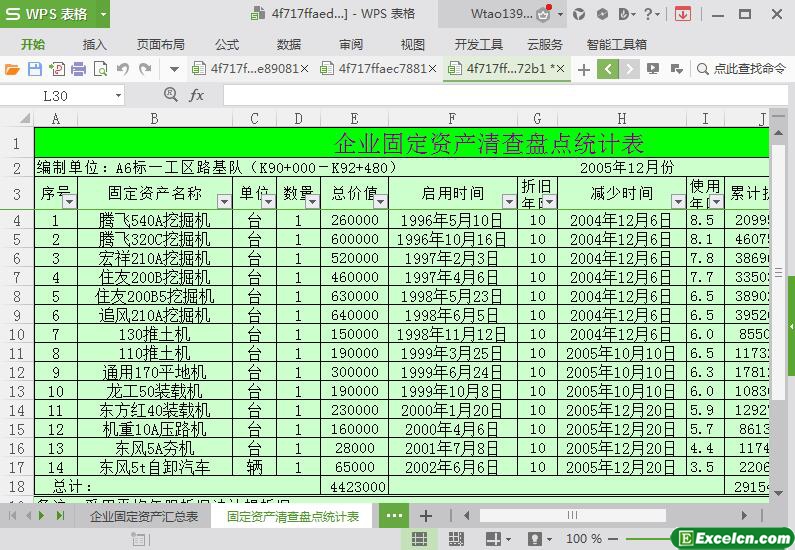795x550 pixels.
Task: Open the 云服务 ribbon tab
Action: tap(545, 45)
